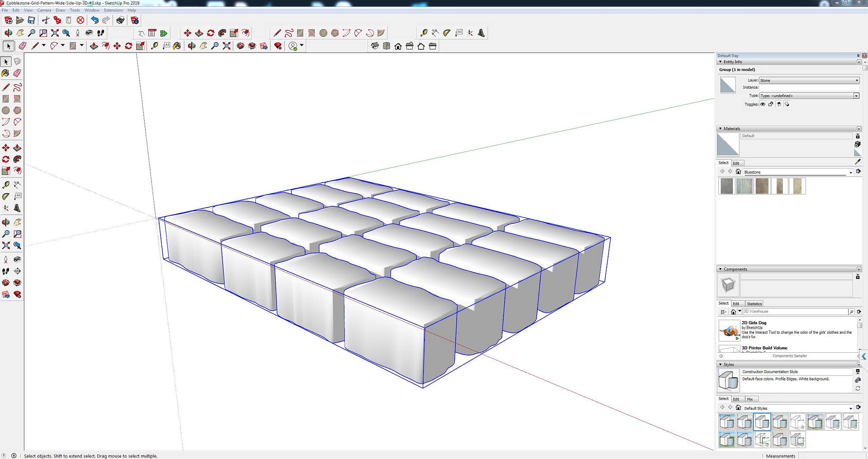
Task: Collapse the Entity Info panel
Action: pyautogui.click(x=720, y=62)
